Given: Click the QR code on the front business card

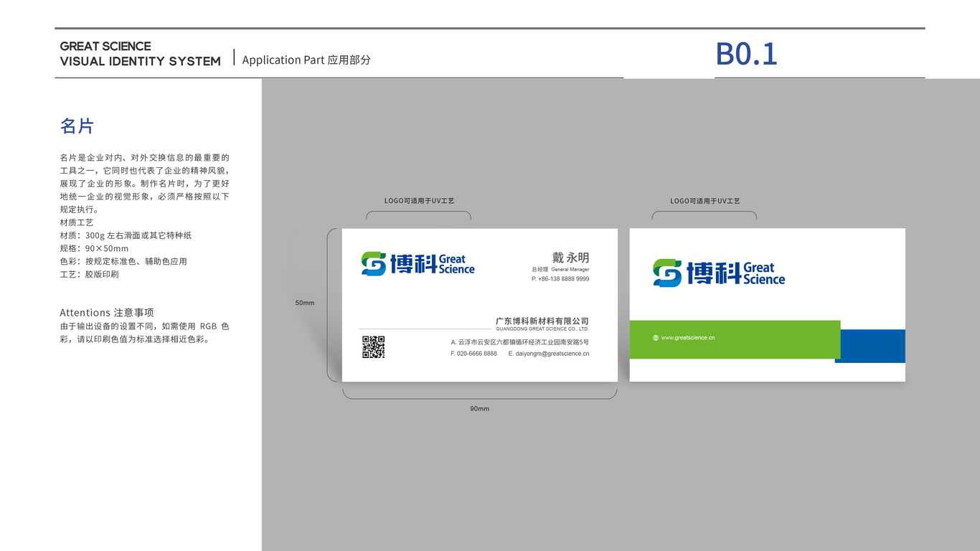Looking at the screenshot, I should pyautogui.click(x=373, y=347).
